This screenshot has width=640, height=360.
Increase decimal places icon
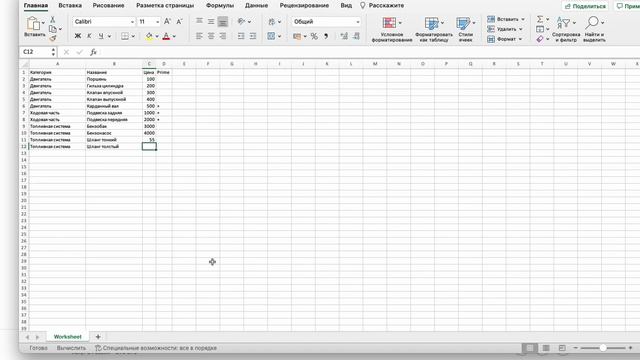click(344, 36)
